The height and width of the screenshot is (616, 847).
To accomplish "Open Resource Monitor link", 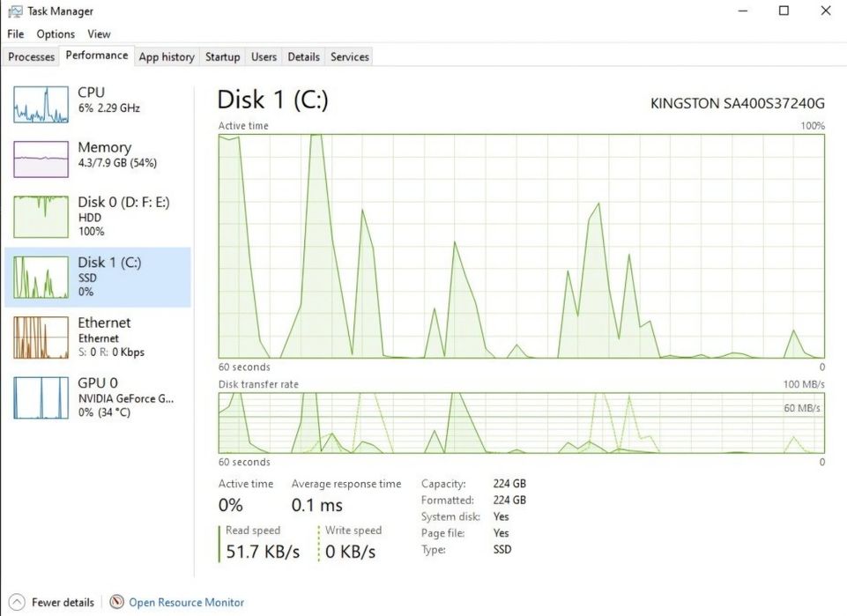I will (x=186, y=602).
